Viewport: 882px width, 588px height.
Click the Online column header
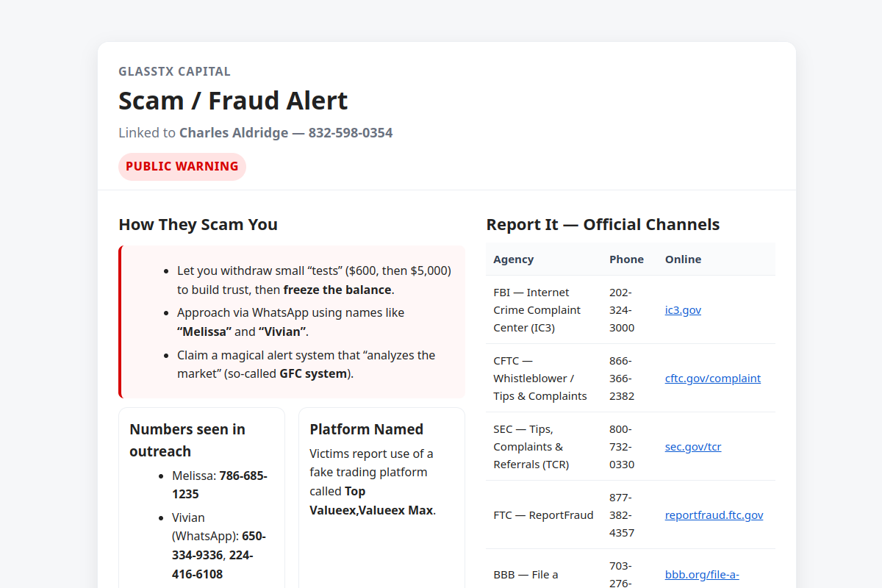[x=683, y=259]
